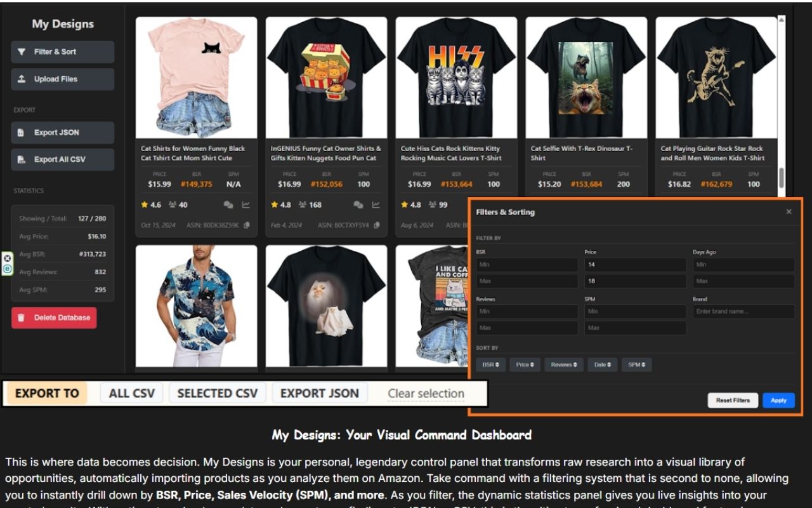The image size is (812, 508).
Task: Copy ASIN B0DK38Z59K using the copy icon
Action: (x=247, y=225)
